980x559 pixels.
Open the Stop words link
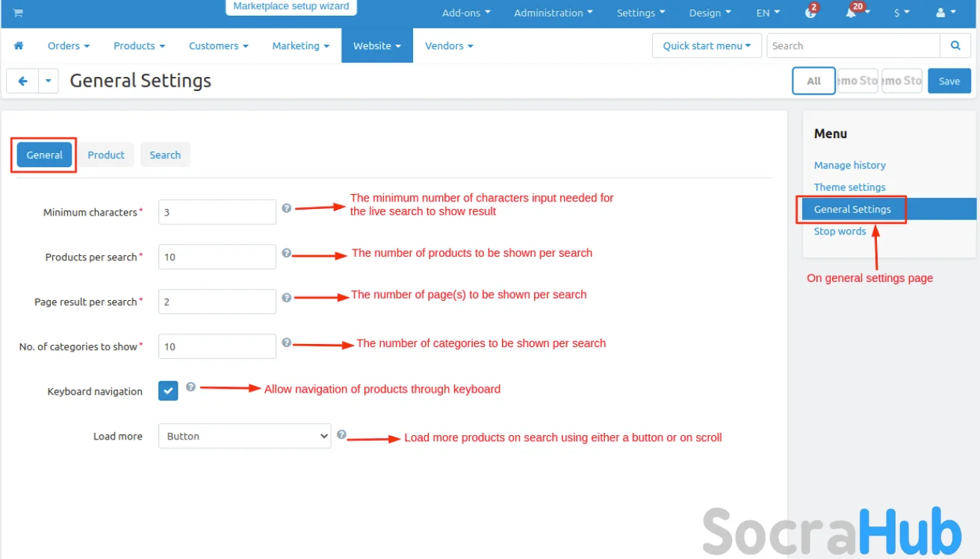pyautogui.click(x=840, y=231)
